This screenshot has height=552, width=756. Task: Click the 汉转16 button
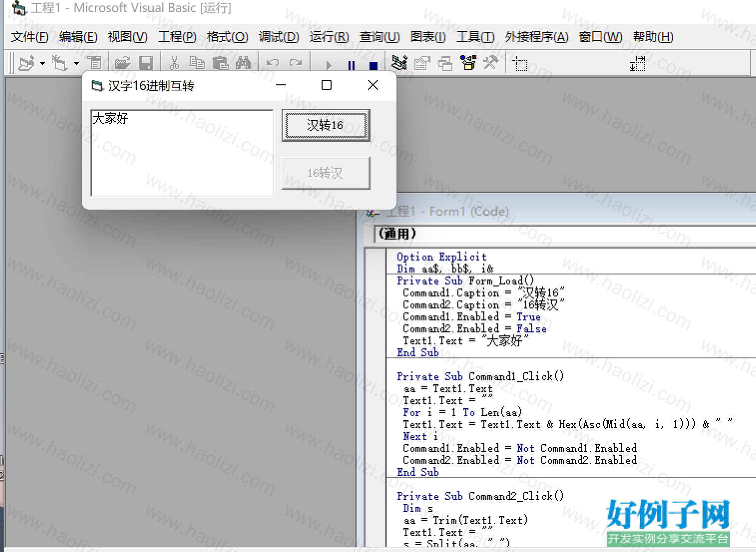point(326,125)
